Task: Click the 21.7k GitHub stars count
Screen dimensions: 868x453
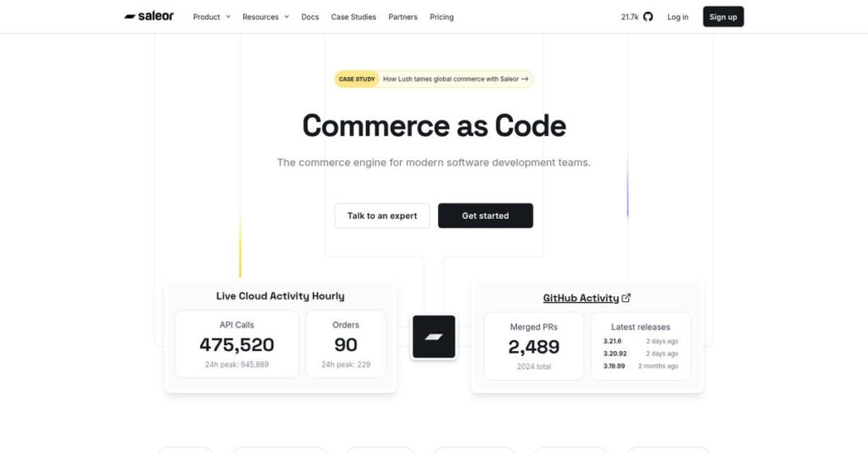Action: tap(630, 17)
